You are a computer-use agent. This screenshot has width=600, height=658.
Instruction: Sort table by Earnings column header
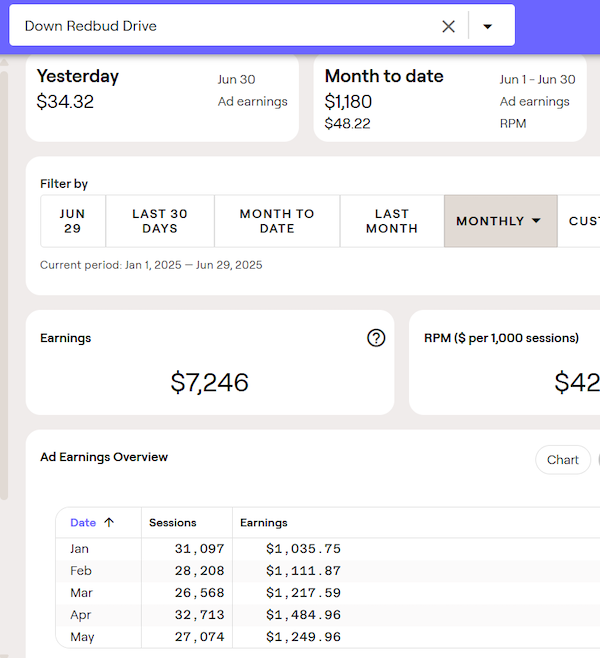pyautogui.click(x=263, y=522)
